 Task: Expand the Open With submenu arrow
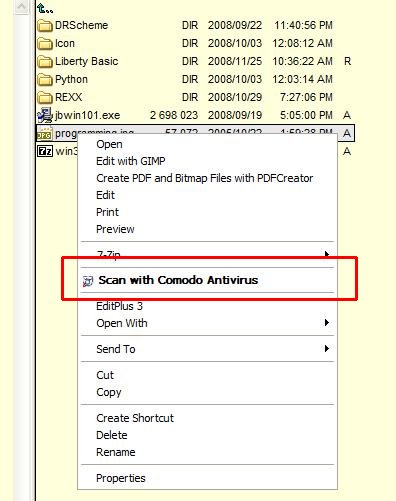327,323
